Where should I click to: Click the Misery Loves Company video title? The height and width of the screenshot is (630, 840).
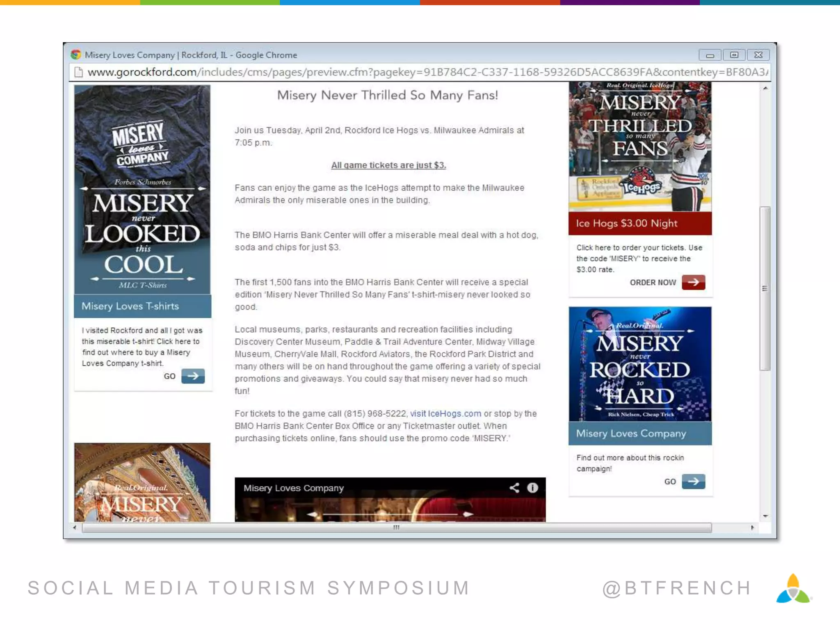click(294, 488)
